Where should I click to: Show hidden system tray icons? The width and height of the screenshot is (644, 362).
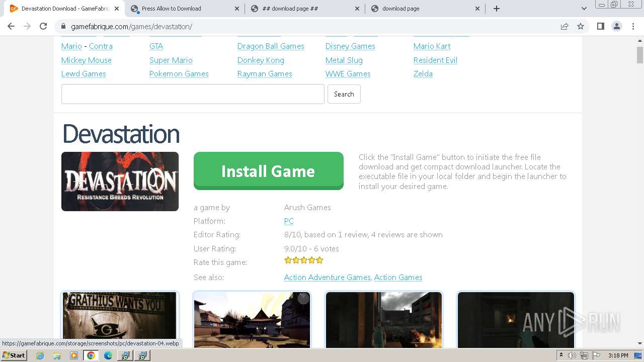(x=561, y=355)
